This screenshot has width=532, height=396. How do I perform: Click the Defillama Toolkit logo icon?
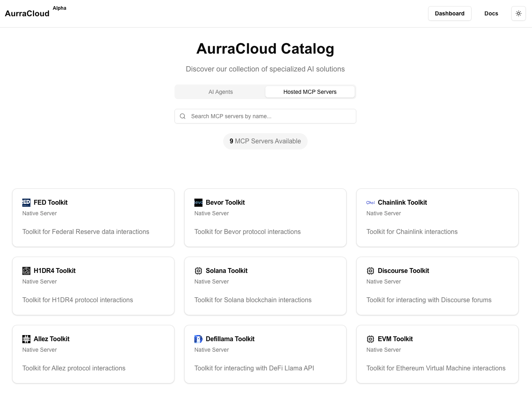[x=198, y=339]
